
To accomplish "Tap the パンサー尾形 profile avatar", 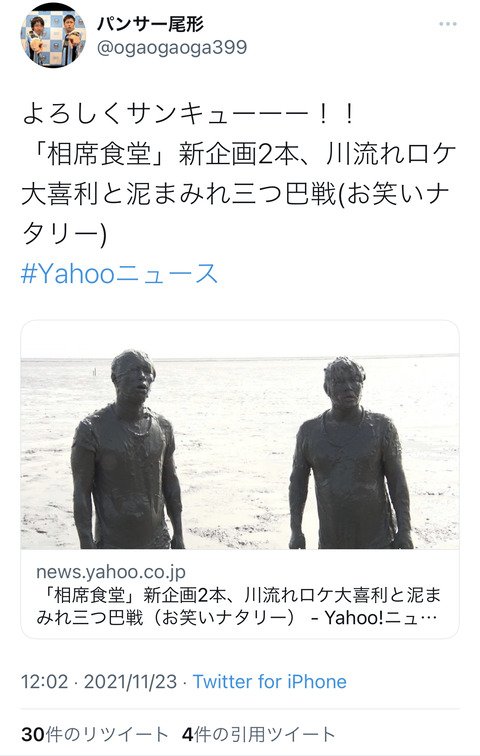I will point(53,35).
